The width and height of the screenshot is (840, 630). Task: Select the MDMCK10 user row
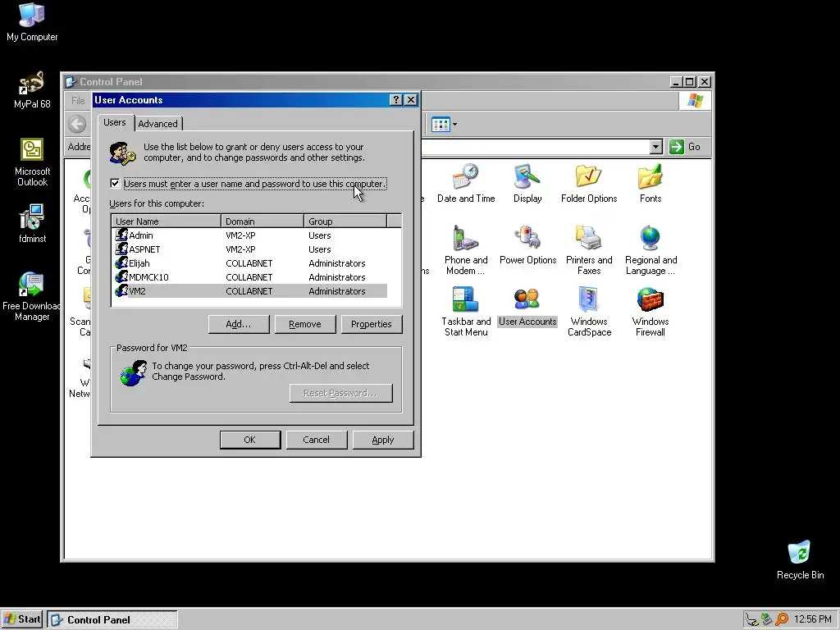point(249,277)
